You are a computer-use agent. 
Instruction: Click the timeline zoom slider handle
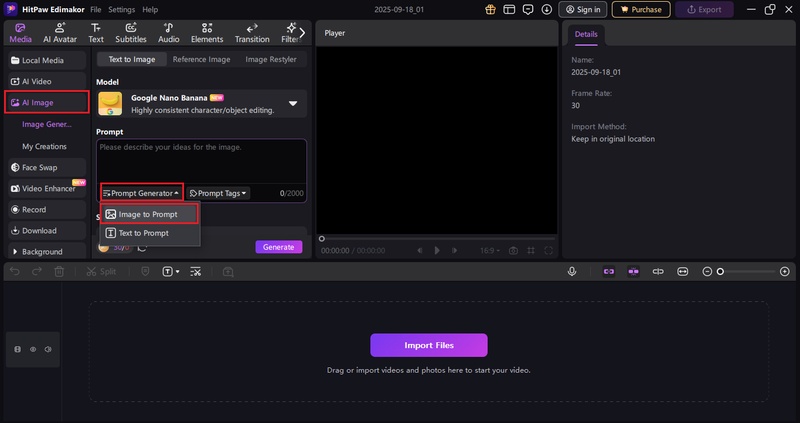click(x=720, y=272)
